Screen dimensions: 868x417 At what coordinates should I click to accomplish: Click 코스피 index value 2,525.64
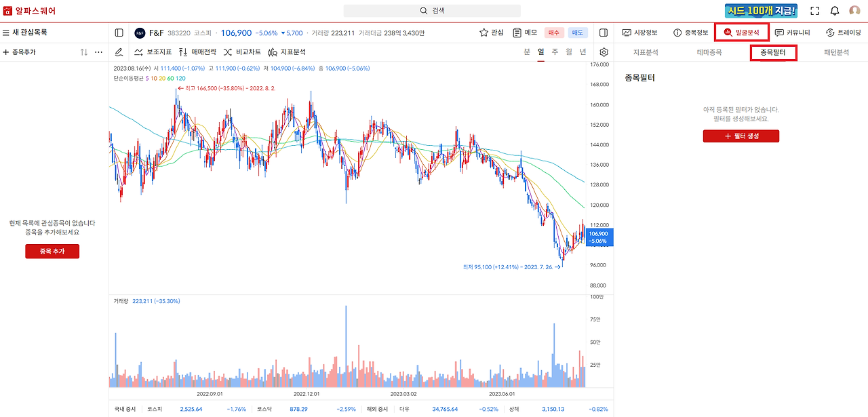click(x=192, y=410)
